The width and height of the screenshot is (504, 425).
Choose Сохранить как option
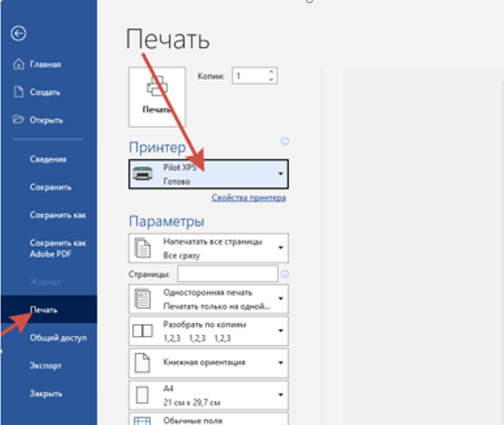tap(58, 215)
